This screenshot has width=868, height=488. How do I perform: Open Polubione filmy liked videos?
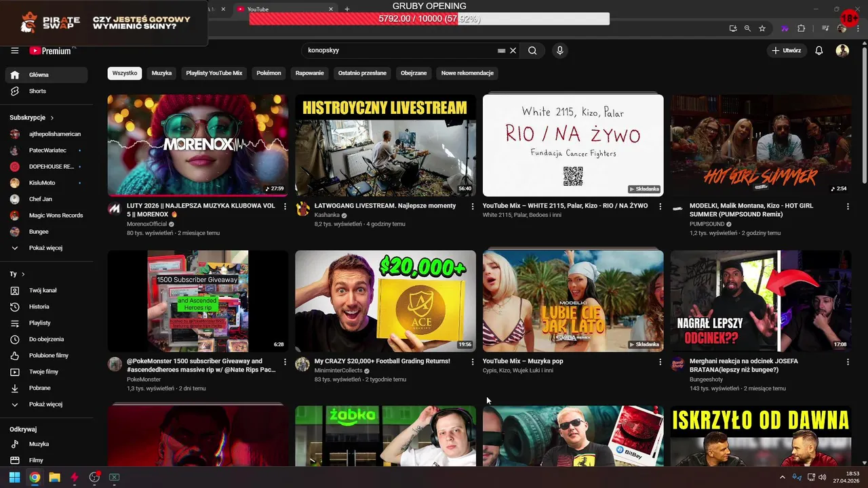point(46,355)
